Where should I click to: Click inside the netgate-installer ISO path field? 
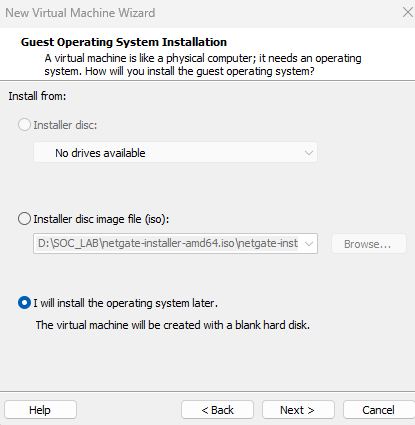tap(168, 244)
